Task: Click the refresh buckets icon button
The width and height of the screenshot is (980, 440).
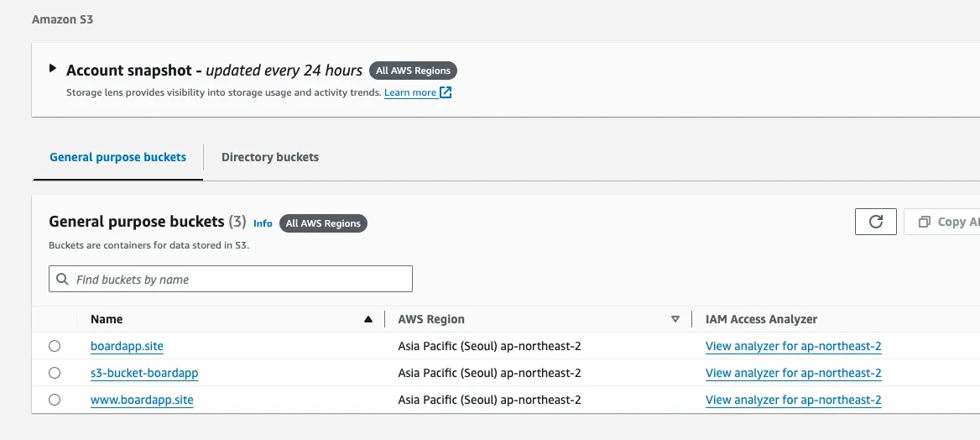Action: click(876, 222)
